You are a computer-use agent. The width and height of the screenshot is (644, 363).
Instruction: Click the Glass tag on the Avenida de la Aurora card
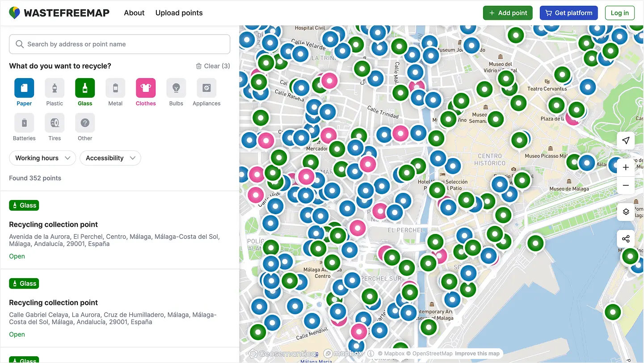coord(24,205)
